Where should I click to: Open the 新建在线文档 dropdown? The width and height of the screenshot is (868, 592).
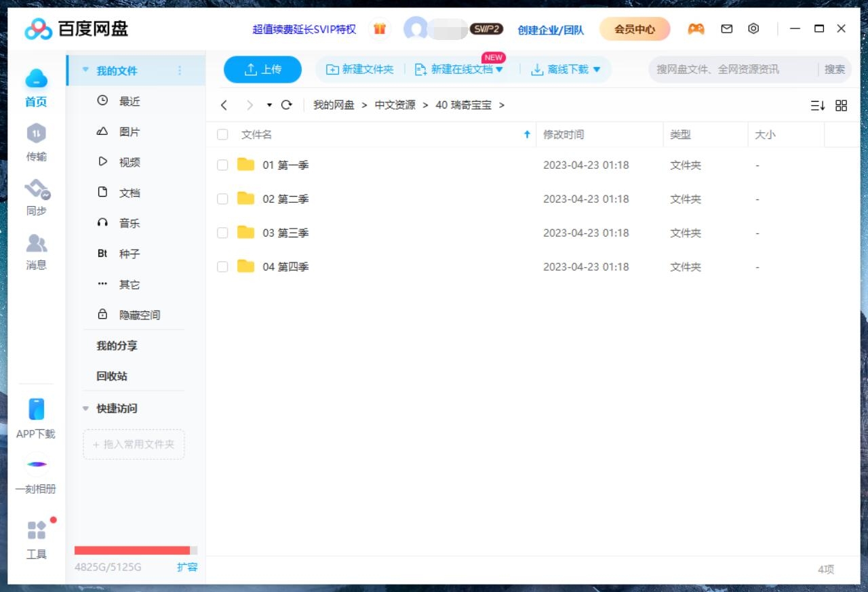(461, 69)
